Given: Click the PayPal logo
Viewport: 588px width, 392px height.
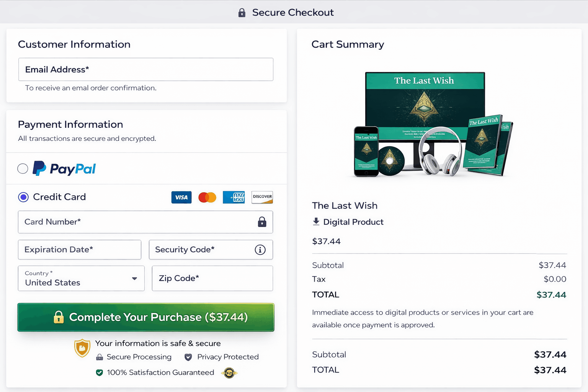Looking at the screenshot, I should point(64,168).
